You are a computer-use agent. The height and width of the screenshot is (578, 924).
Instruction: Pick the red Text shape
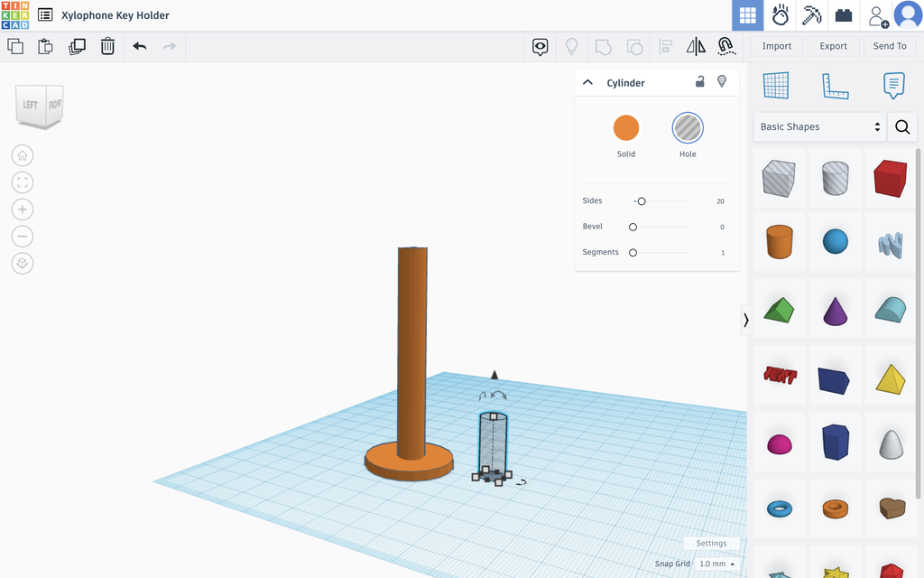(780, 375)
